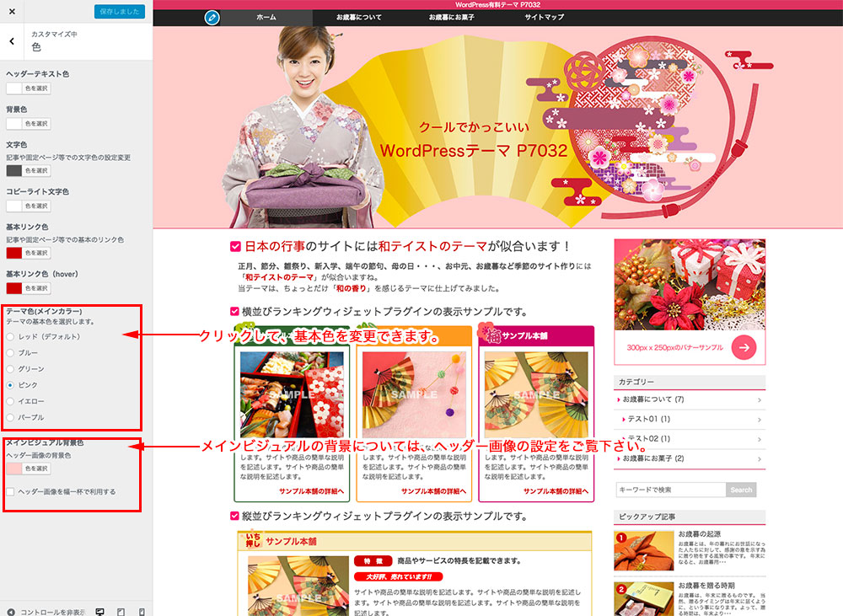Pick 基本リンク色（hover） red swatch
843x616 pixels.
(14, 288)
